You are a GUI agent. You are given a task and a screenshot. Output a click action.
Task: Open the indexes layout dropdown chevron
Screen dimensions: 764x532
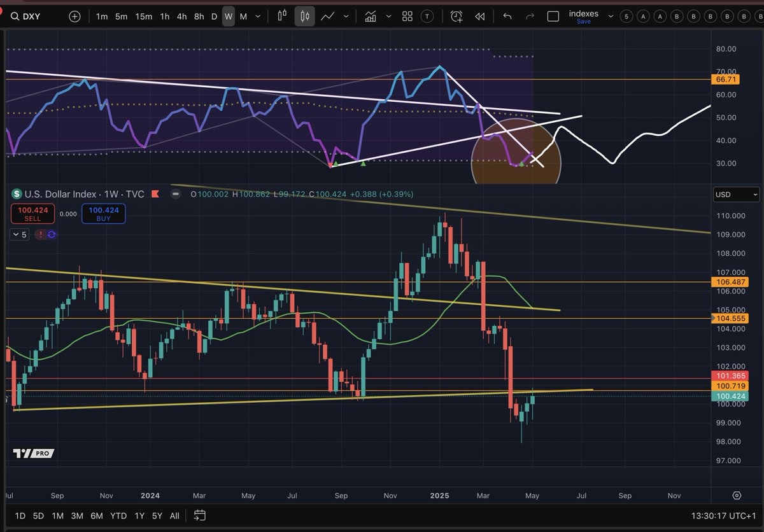tap(609, 16)
